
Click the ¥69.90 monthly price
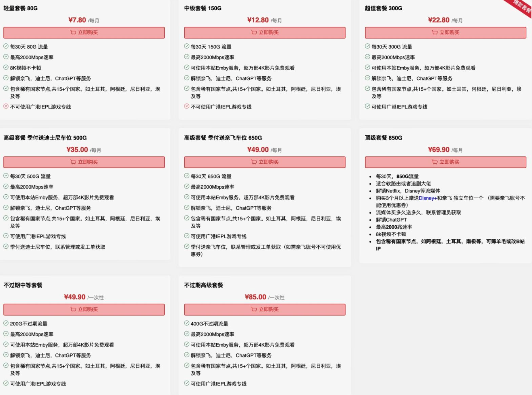(438, 150)
